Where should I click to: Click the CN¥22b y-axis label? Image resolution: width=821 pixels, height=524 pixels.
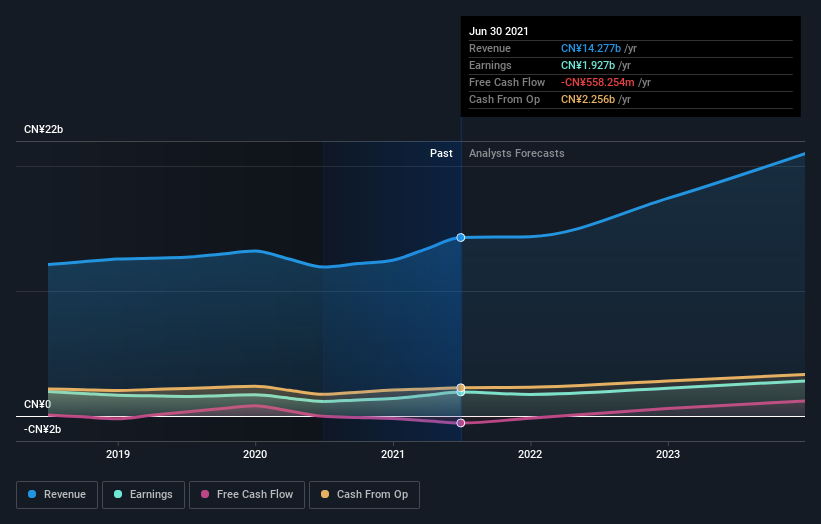(43, 129)
